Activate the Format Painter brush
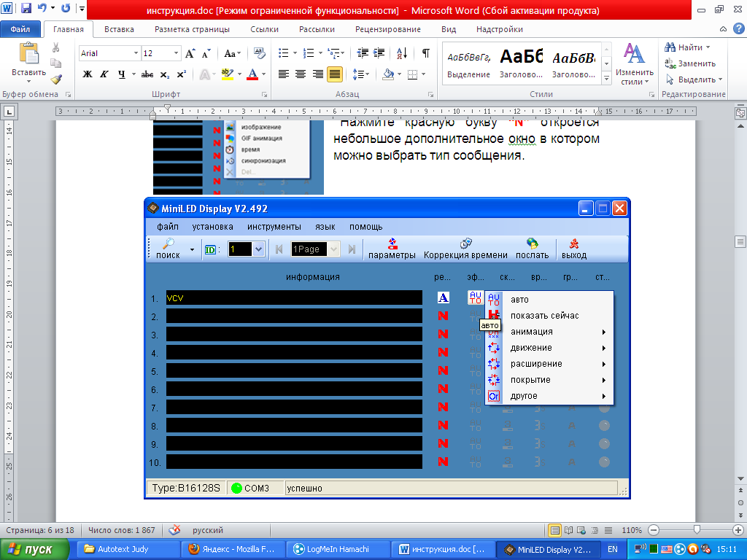Viewport: 747px width, 560px height. (55, 79)
